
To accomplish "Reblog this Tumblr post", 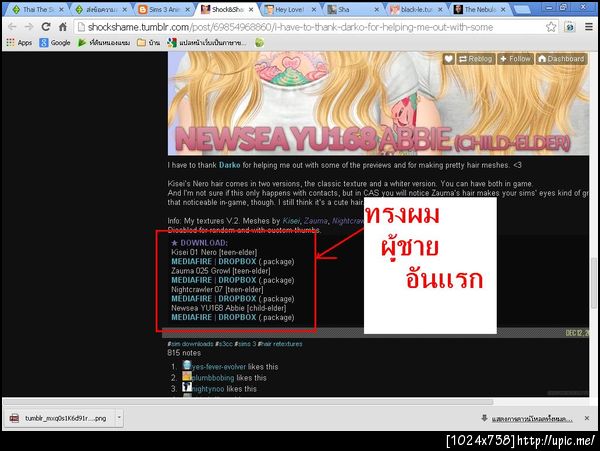I will (476, 59).
